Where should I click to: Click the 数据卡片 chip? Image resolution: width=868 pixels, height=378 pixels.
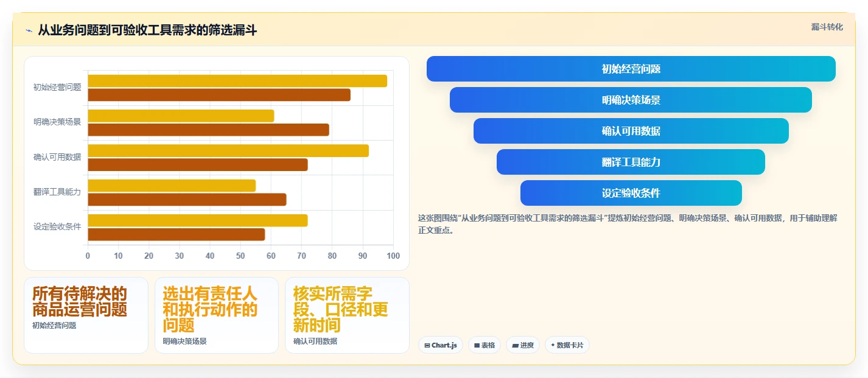tap(567, 345)
